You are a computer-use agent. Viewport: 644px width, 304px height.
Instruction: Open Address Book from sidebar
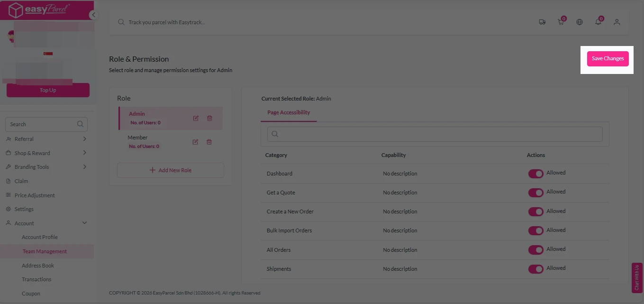point(38,266)
